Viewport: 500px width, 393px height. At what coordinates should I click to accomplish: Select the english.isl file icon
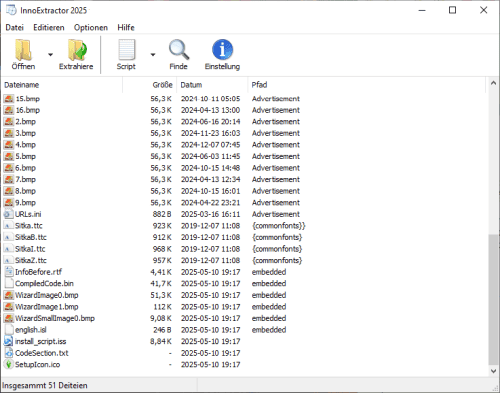click(x=9, y=330)
